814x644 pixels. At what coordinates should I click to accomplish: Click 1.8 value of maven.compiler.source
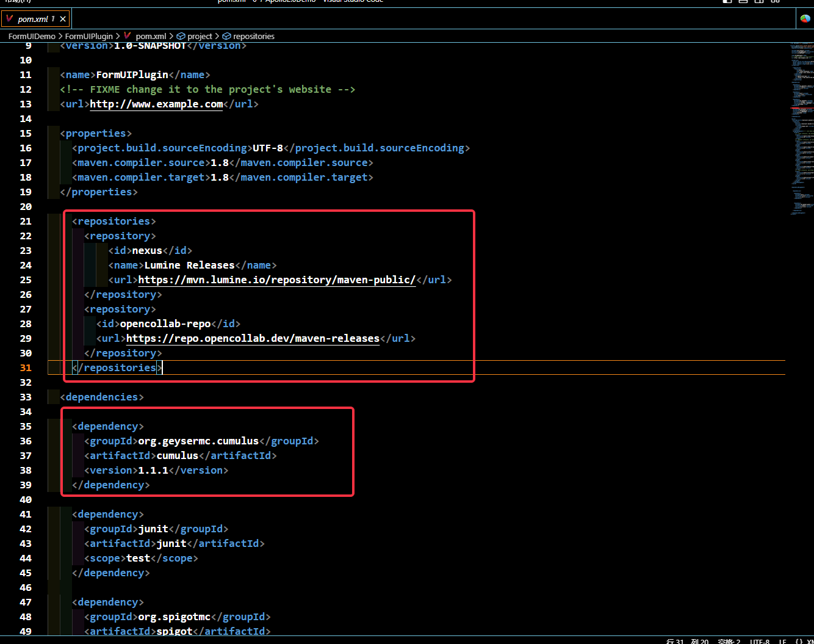coord(220,162)
